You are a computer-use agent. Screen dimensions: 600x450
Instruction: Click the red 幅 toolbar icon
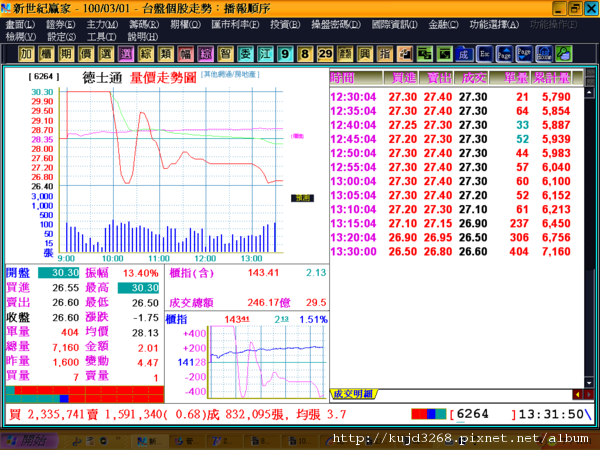point(185,54)
